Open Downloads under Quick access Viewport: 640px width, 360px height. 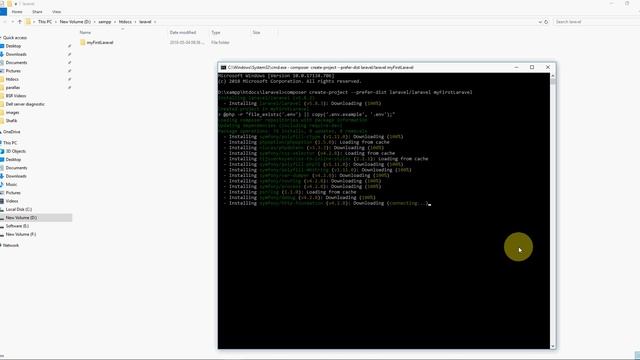16,54
